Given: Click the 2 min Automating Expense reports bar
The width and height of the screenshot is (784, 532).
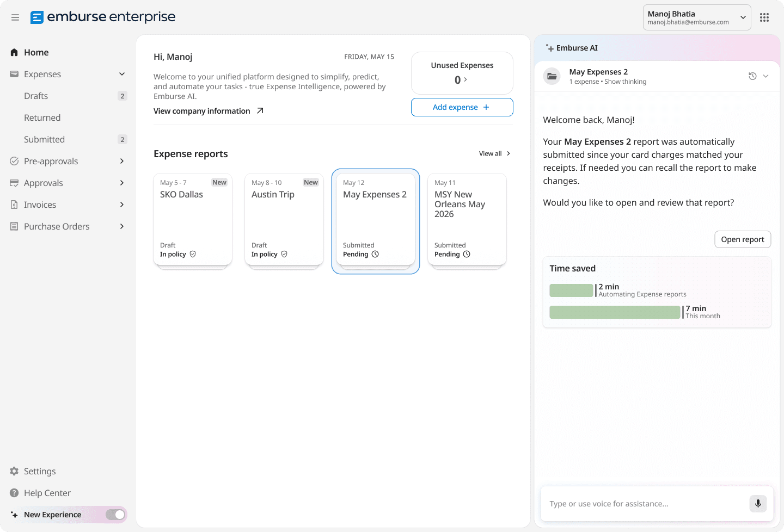Looking at the screenshot, I should (571, 290).
